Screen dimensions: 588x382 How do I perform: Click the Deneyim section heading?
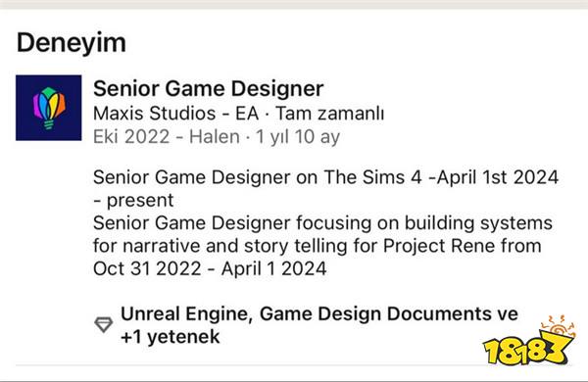coord(72,42)
